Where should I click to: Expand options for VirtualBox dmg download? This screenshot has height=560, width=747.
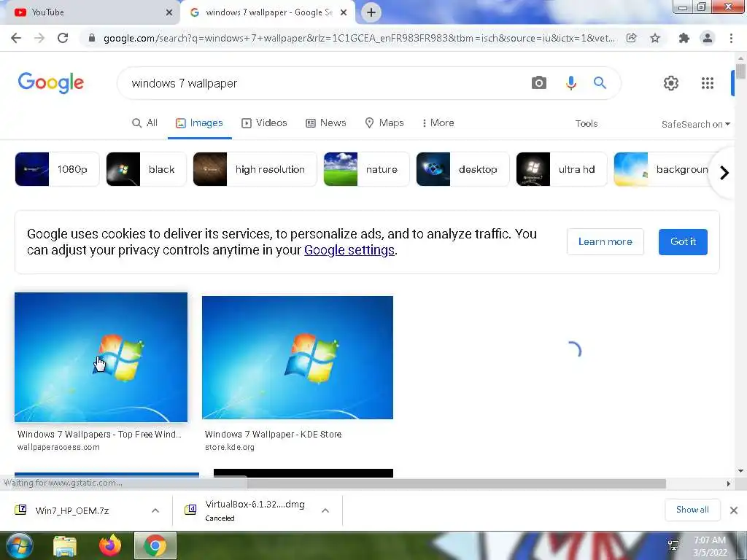click(325, 510)
